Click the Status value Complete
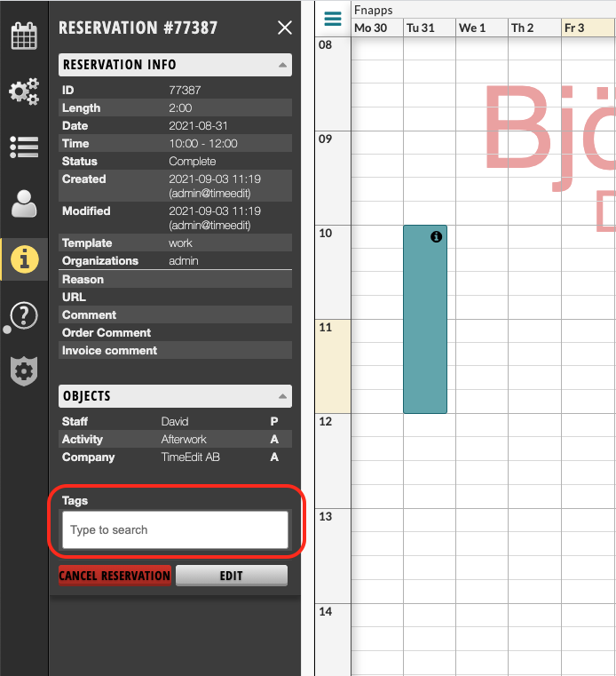This screenshot has width=616, height=676. coord(193,162)
